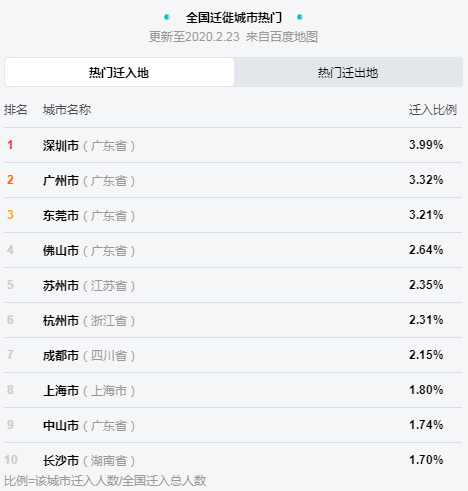
Task: Open the 上海市 row
Action: click(x=233, y=390)
